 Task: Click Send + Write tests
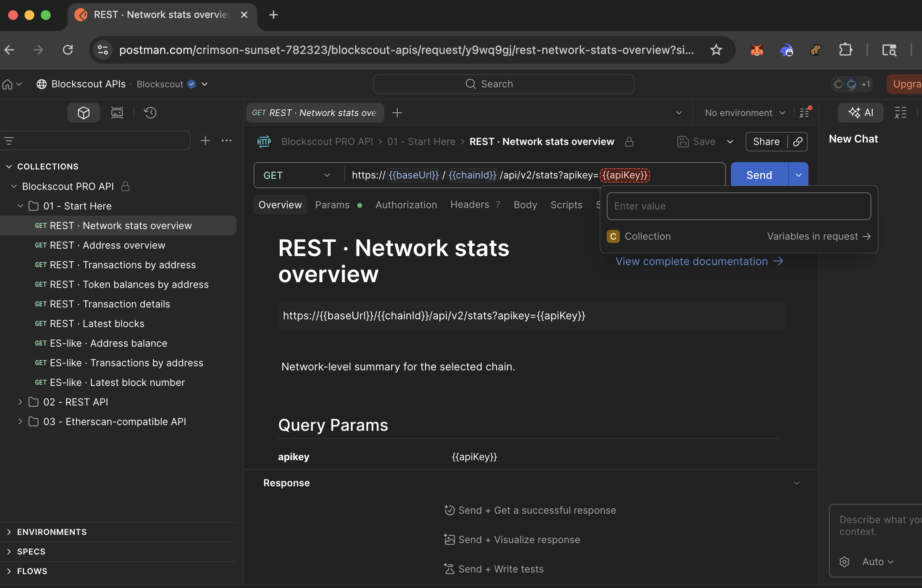pyautogui.click(x=494, y=569)
